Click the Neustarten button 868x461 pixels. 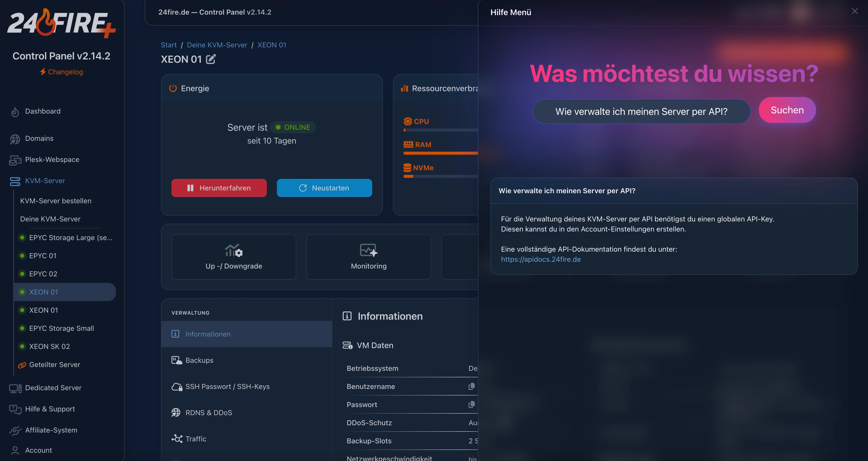(x=325, y=188)
